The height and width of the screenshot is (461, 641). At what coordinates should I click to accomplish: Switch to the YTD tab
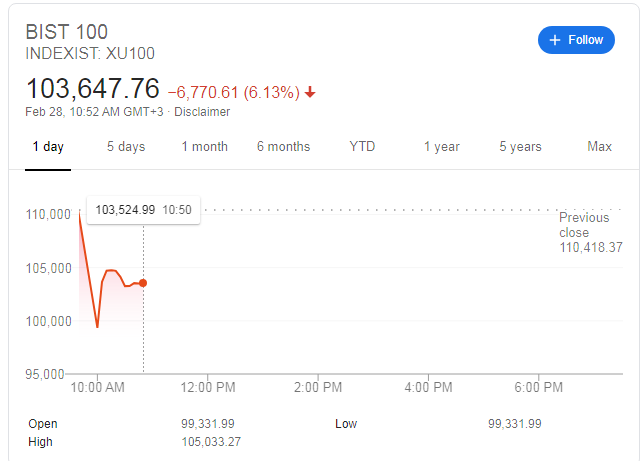point(362,147)
